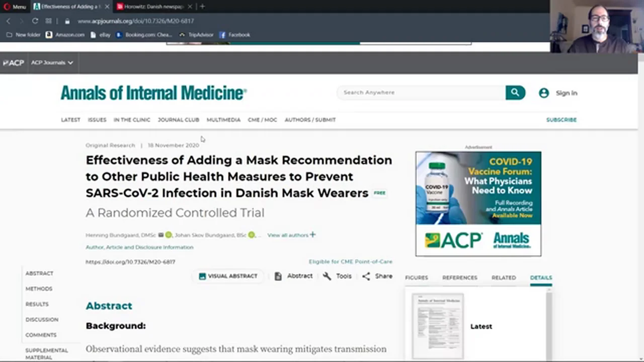The image size is (644, 362).
Task: Switch to the Figures tab
Action: [416, 278]
